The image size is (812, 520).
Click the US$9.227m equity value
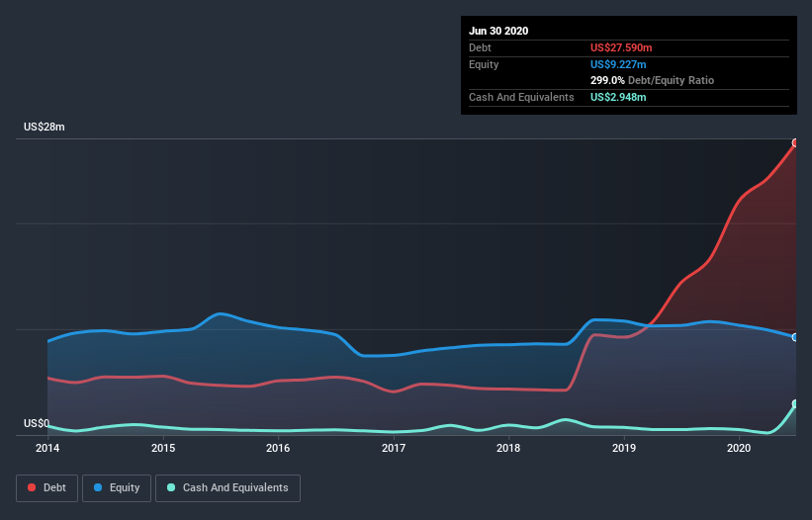(618, 64)
